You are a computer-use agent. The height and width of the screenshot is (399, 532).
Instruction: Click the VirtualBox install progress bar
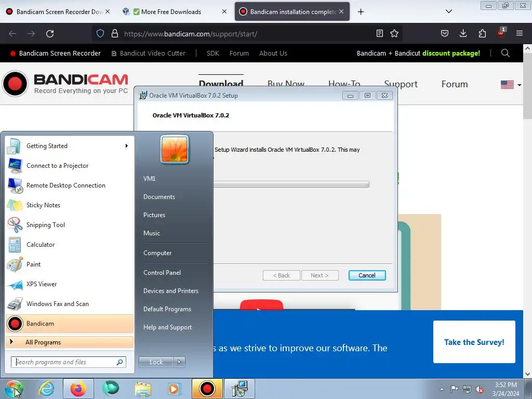tap(291, 184)
